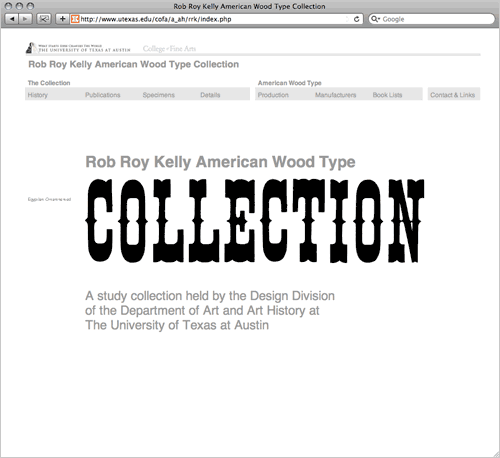Open the College of Fine Arts link
Image resolution: width=500 pixels, height=458 pixels.
point(169,49)
